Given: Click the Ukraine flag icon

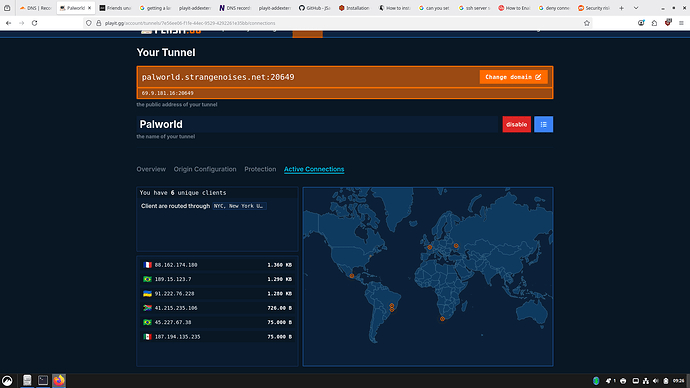Looking at the screenshot, I should click(147, 293).
